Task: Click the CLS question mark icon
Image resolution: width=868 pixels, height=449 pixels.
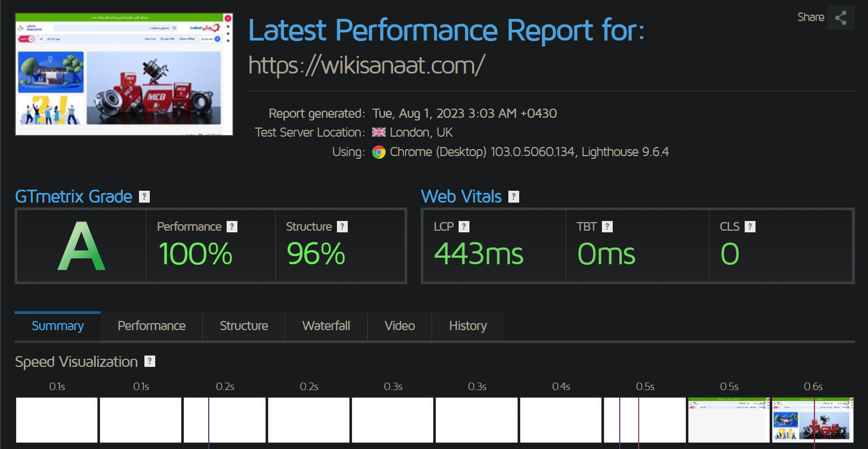Action: pyautogui.click(x=750, y=227)
